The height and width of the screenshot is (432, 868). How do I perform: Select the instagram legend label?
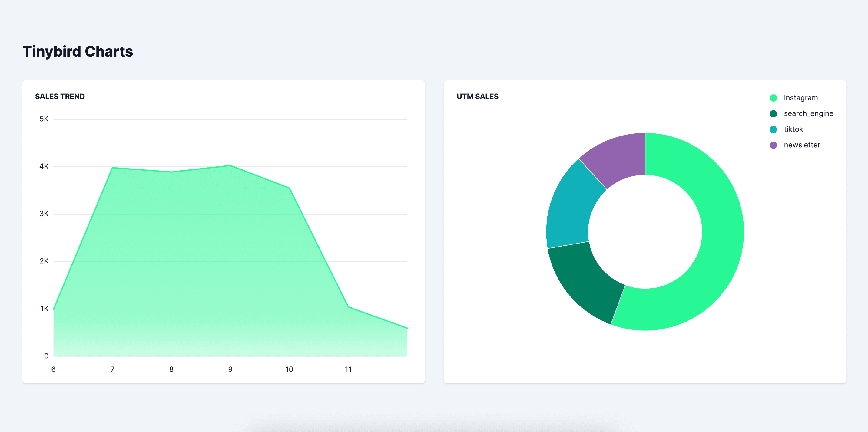click(800, 98)
